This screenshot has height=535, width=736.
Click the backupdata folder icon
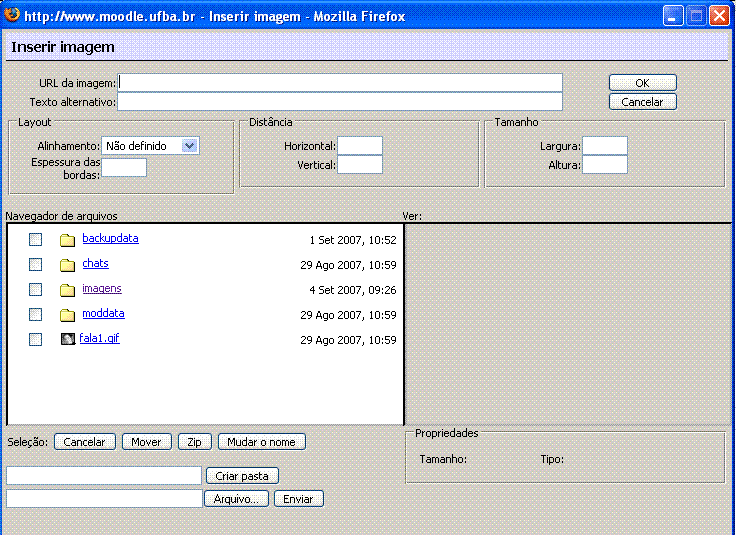pos(68,240)
